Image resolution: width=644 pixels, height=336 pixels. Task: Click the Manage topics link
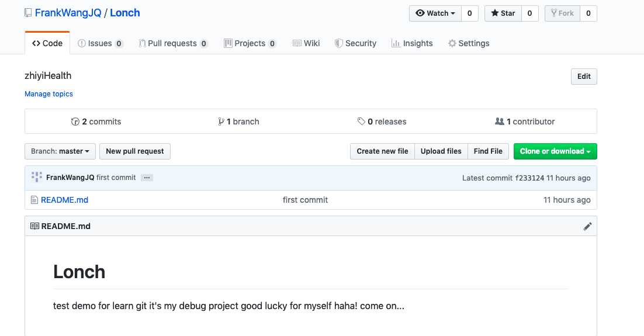[x=49, y=93]
